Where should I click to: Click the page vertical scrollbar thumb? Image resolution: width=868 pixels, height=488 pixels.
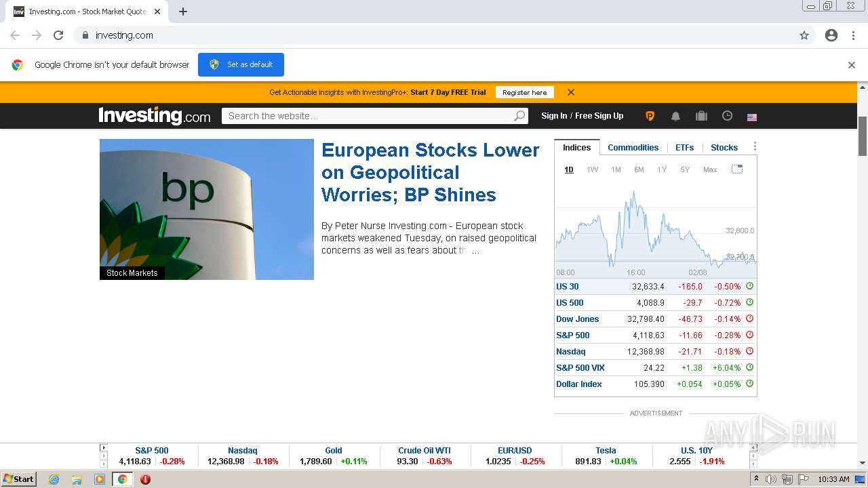tap(863, 136)
